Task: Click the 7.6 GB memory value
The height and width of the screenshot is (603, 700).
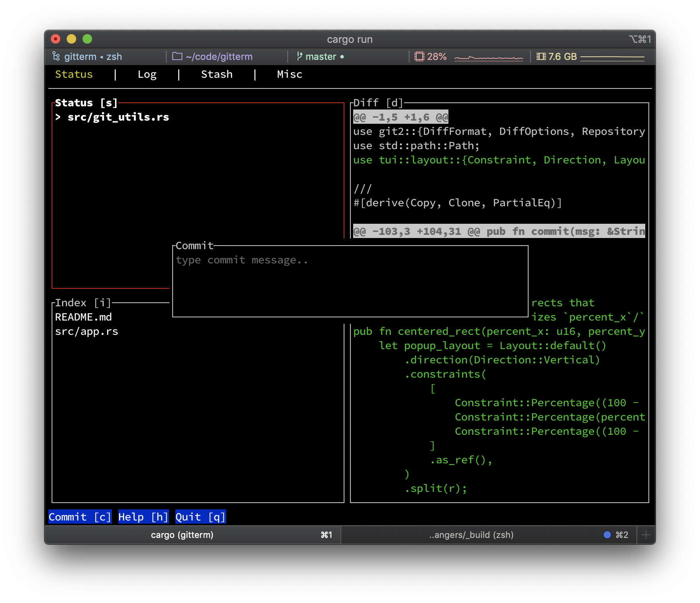Action: (563, 57)
